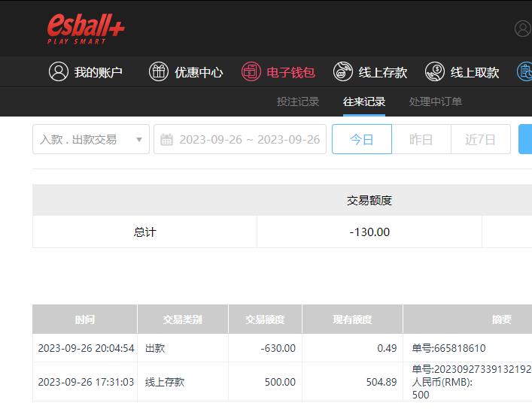
Task: Click the 摘要 column header
Action: coord(501,320)
